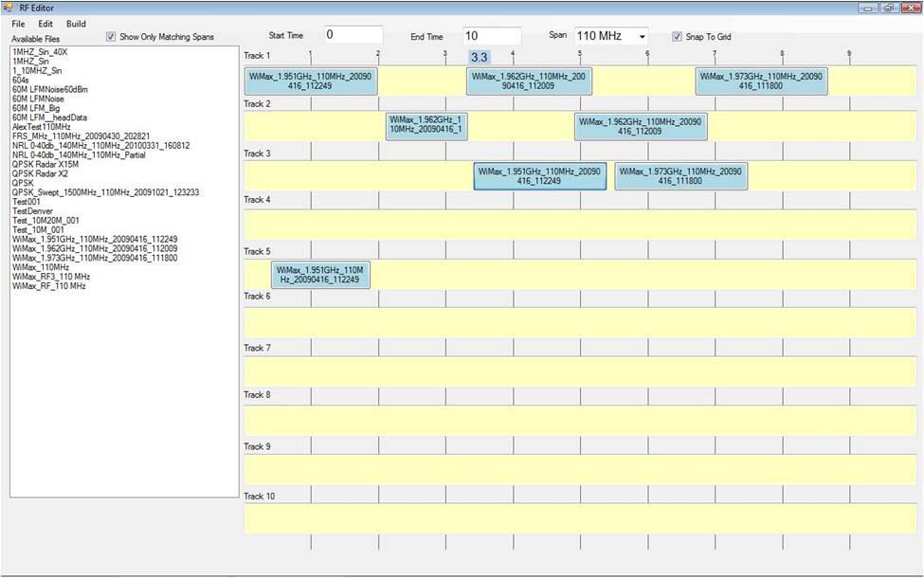Select QPSK Radar X2 file

pyautogui.click(x=40, y=173)
